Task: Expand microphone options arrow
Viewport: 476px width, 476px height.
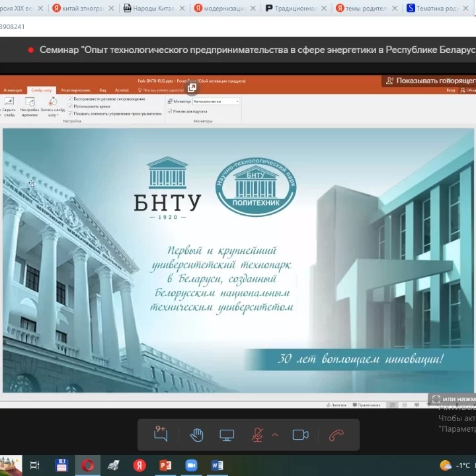Action: 275,434
